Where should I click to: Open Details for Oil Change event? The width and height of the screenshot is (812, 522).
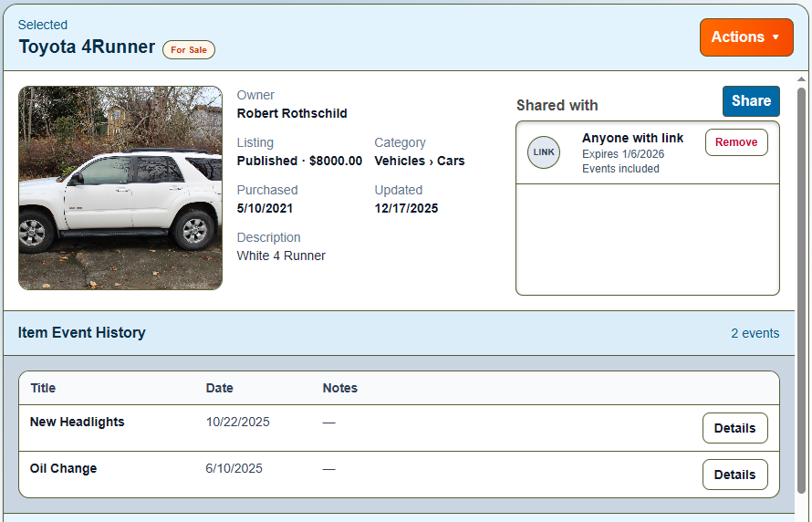(x=734, y=475)
